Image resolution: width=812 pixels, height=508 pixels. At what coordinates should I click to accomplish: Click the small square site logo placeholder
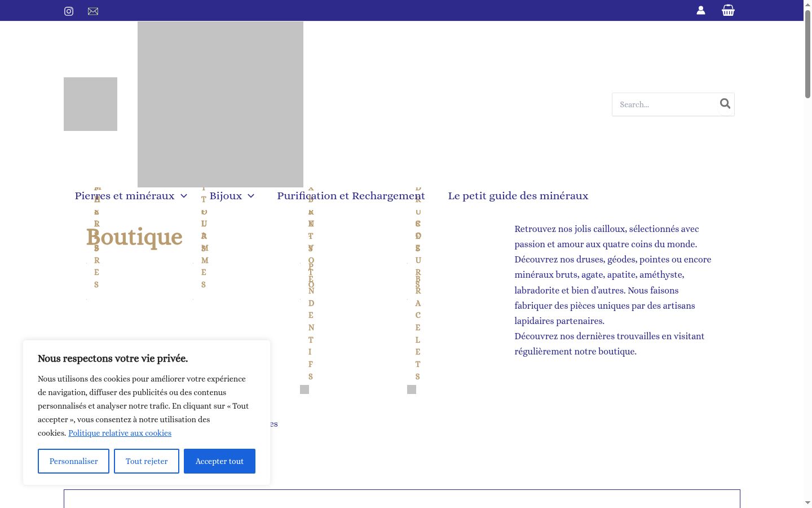(90, 104)
